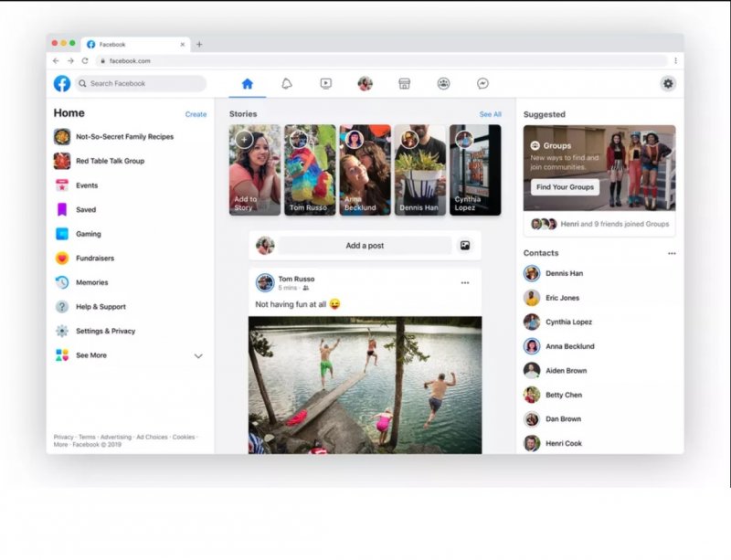The image size is (731, 560).
Task: Open Marketplace from the top navigation
Action: point(404,83)
